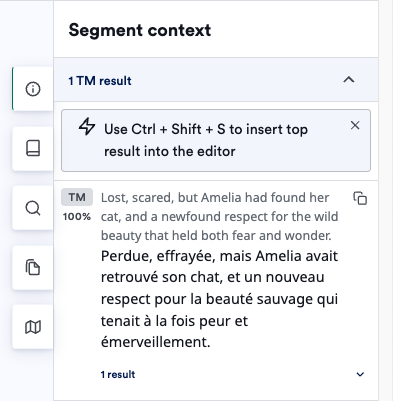This screenshot has width=393, height=401.
Task: Open the magnifier search tab in sidebar
Action: tap(33, 208)
